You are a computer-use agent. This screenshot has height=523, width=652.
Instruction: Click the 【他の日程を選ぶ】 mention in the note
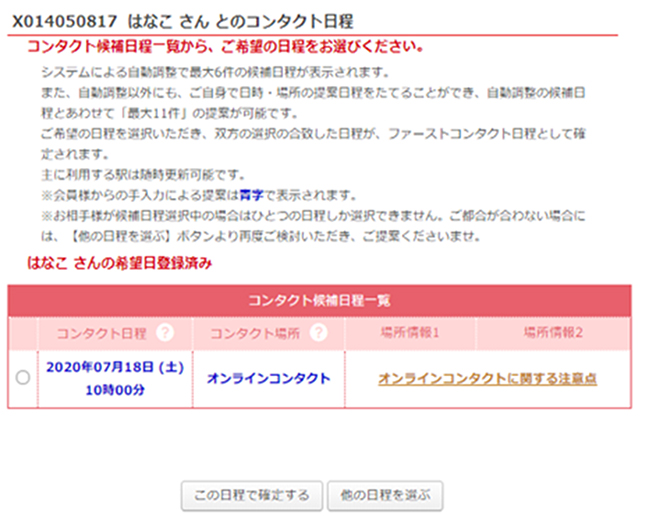[121, 236]
